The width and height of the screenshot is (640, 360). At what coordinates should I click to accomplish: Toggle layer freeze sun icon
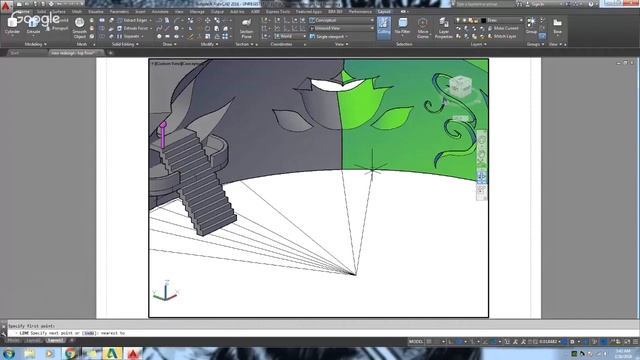[464, 20]
